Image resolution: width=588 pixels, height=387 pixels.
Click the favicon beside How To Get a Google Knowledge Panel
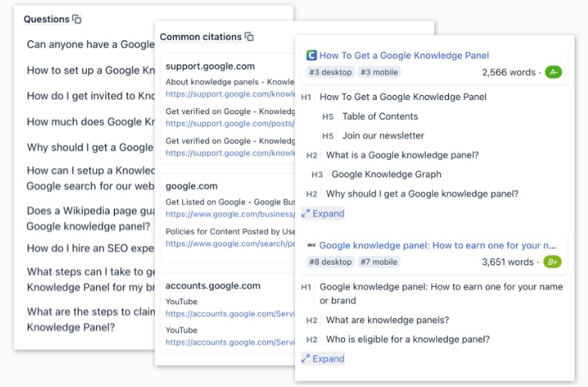coord(312,56)
